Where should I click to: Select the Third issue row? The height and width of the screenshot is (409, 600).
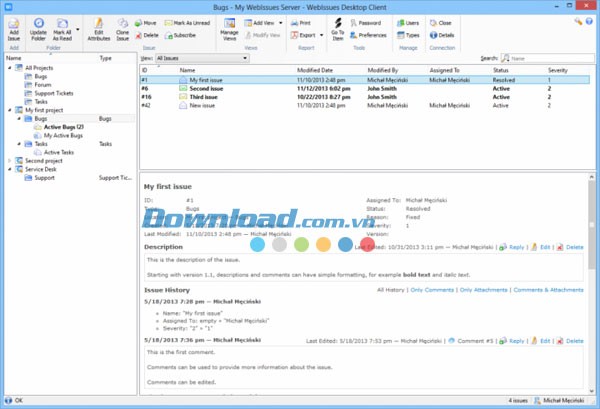click(200, 96)
